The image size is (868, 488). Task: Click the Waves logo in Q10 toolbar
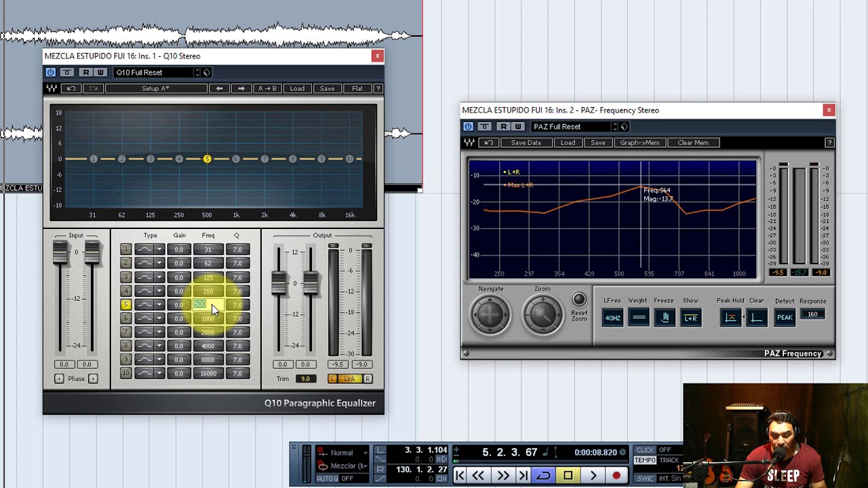tap(52, 89)
